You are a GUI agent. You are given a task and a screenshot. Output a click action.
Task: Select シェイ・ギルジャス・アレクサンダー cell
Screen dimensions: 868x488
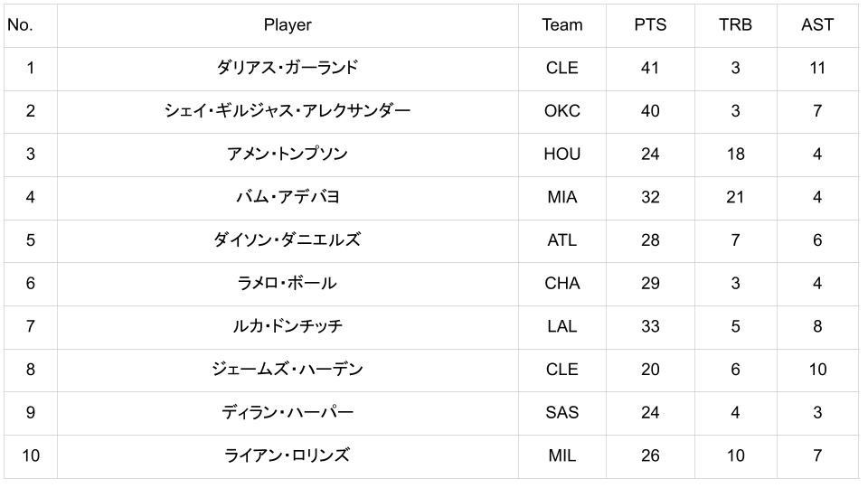pos(288,111)
